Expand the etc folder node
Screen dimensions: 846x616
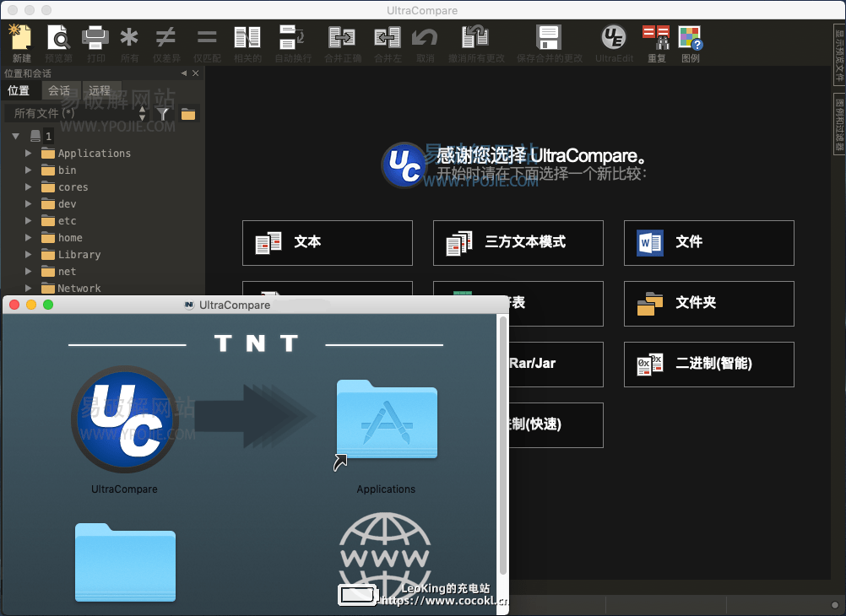point(28,220)
